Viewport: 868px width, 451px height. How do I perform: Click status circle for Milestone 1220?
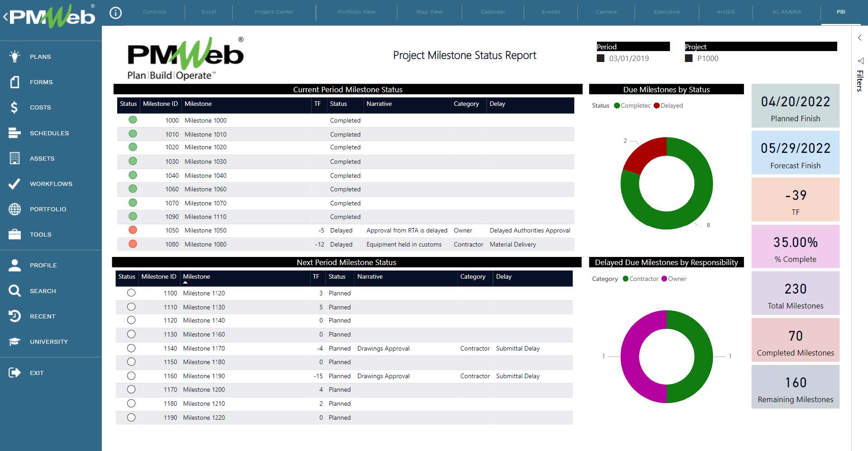pyautogui.click(x=131, y=417)
